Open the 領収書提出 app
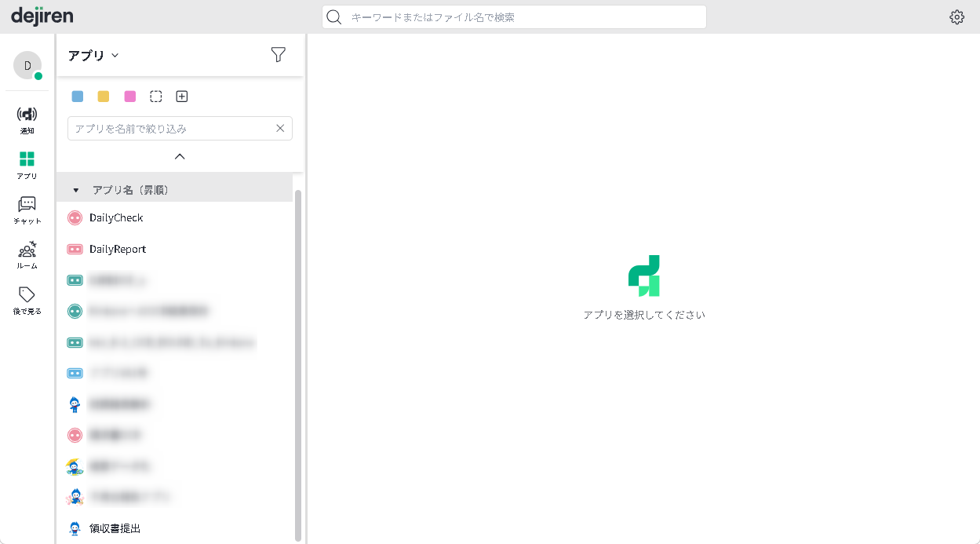 [x=115, y=528]
